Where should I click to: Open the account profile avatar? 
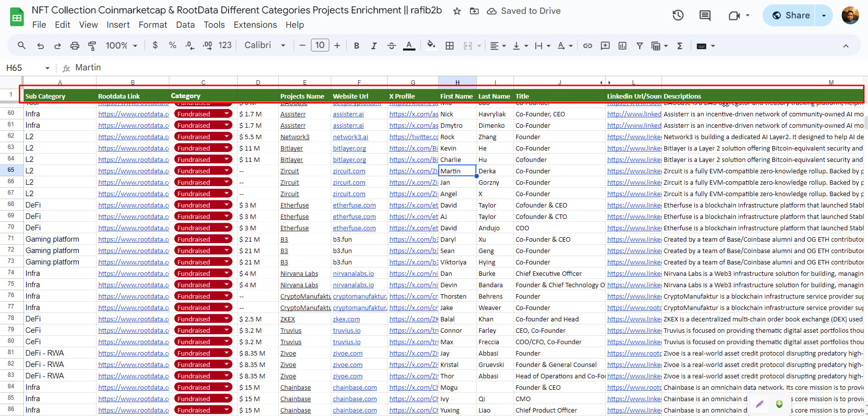(850, 15)
